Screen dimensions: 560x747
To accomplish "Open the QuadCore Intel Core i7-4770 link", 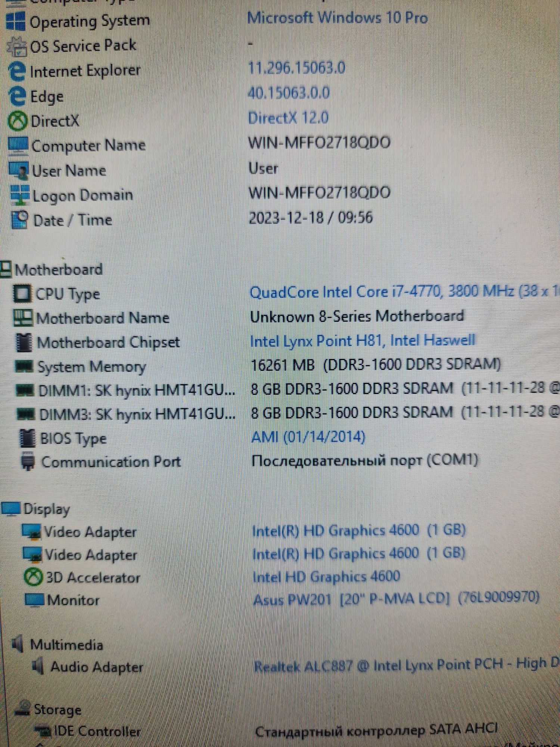I will tap(405, 292).
